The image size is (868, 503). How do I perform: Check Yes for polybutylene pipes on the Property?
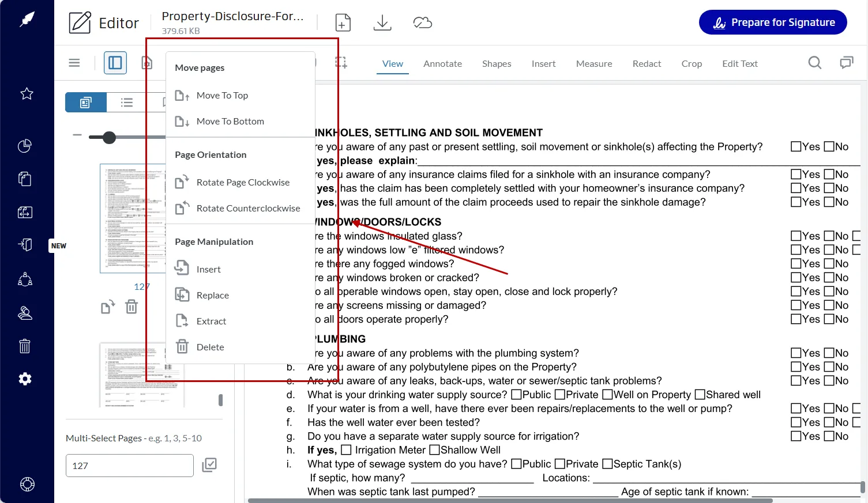[796, 367]
